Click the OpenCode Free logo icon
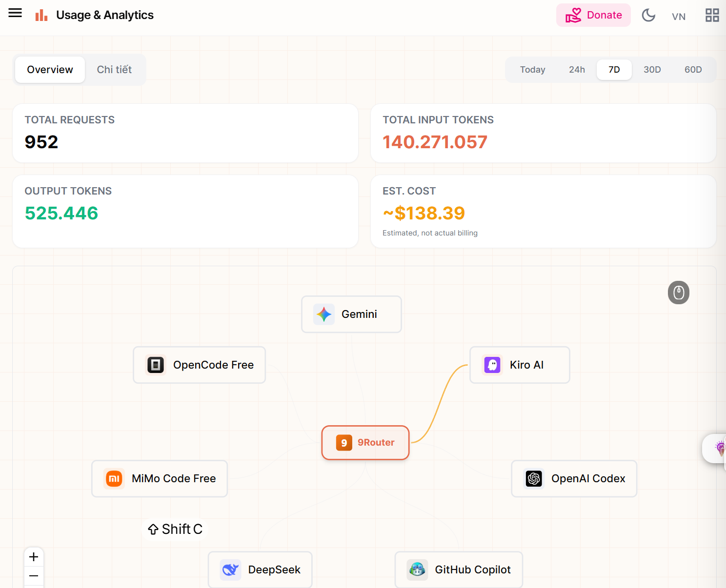 (156, 365)
